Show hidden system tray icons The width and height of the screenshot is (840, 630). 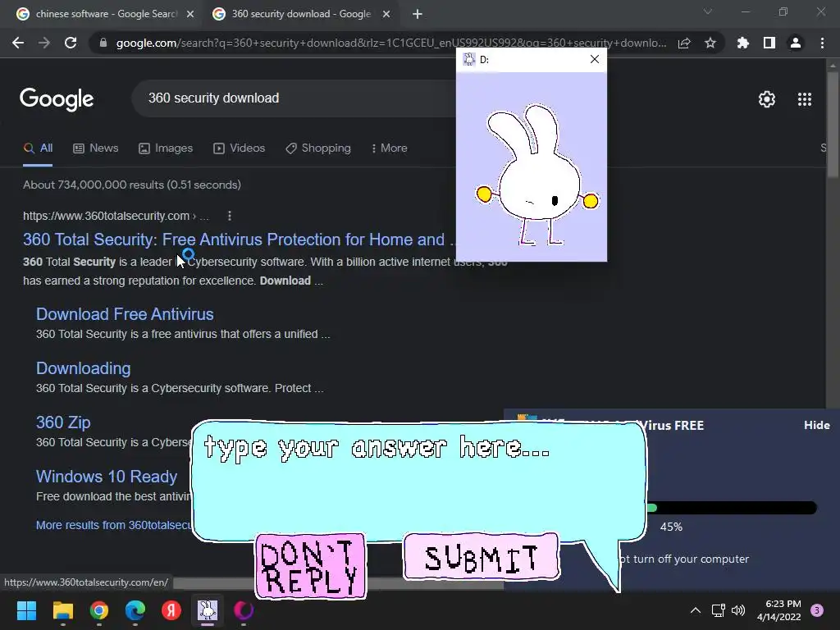tap(696, 610)
